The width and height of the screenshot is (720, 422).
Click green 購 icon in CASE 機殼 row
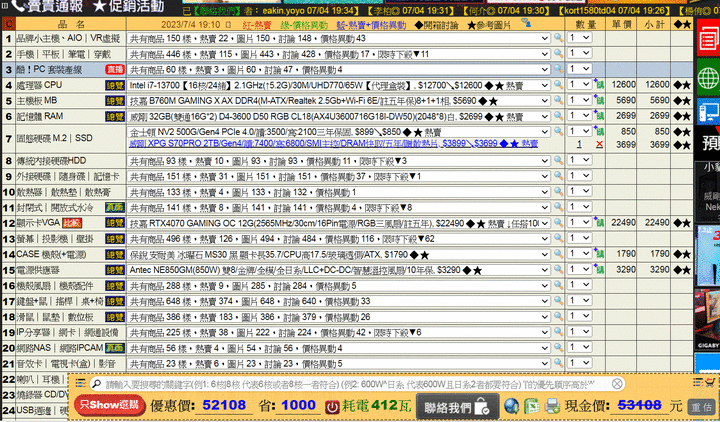[599, 253]
